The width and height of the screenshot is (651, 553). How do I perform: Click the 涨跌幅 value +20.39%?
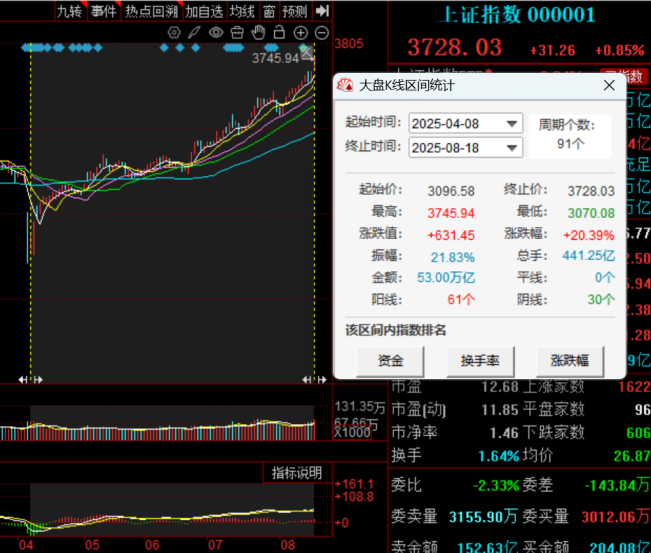(589, 235)
